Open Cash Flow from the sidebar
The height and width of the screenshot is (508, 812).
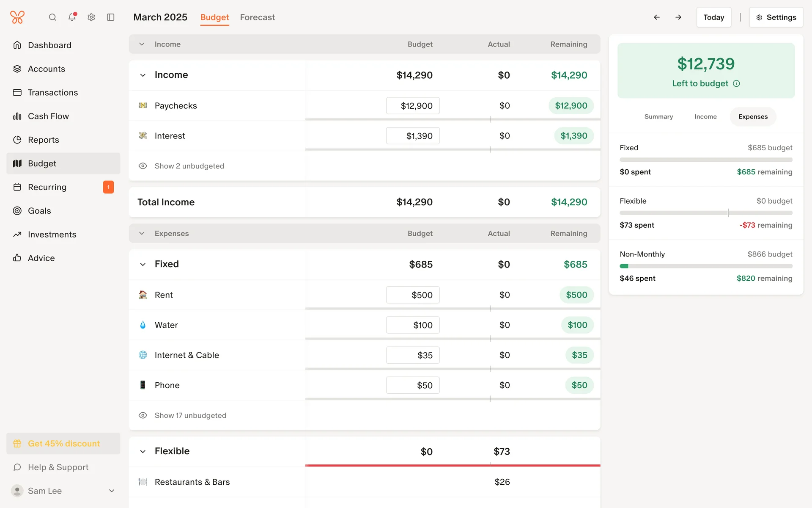pyautogui.click(x=48, y=116)
